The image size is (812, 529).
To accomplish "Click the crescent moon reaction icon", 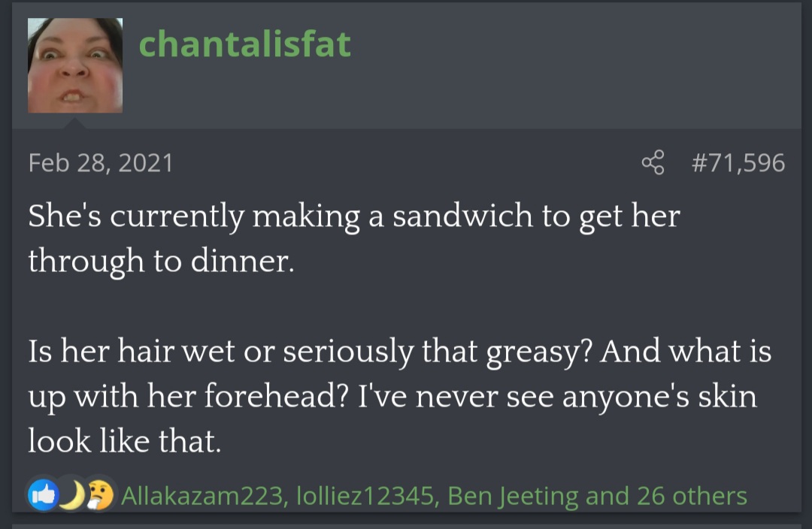I will 71,495.
